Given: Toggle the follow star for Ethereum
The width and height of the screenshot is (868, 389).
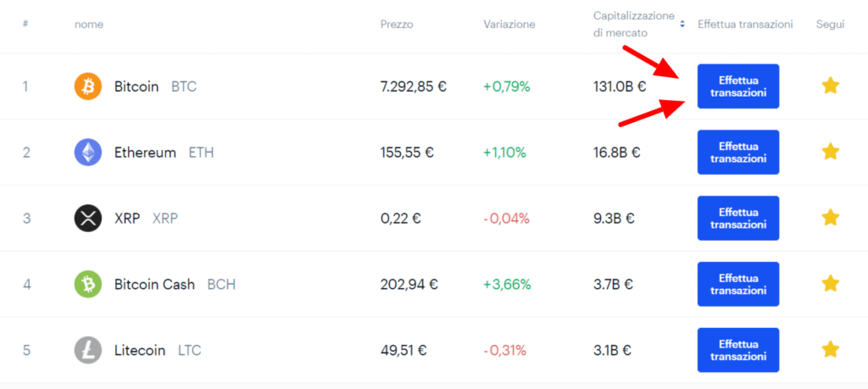Looking at the screenshot, I should click(x=831, y=152).
